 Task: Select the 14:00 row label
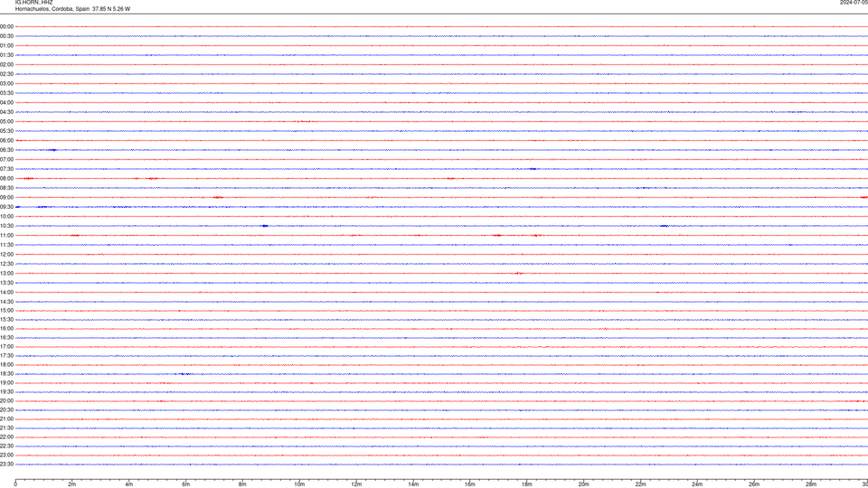(6, 292)
